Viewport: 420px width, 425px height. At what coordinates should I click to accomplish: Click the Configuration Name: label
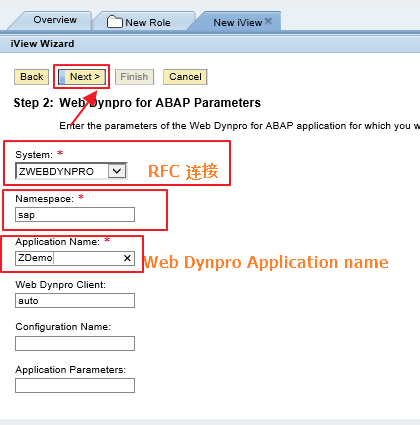(63, 327)
